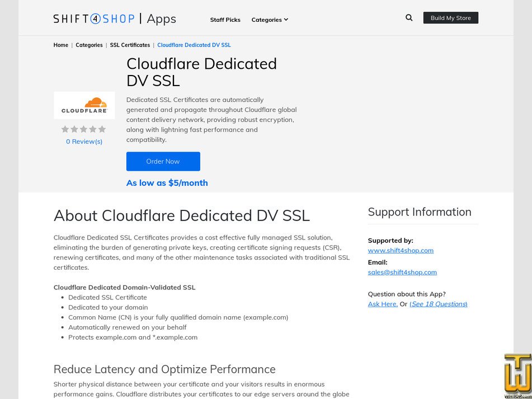
Task: Open SSL Certificates breadcrumb
Action: [x=130, y=45]
